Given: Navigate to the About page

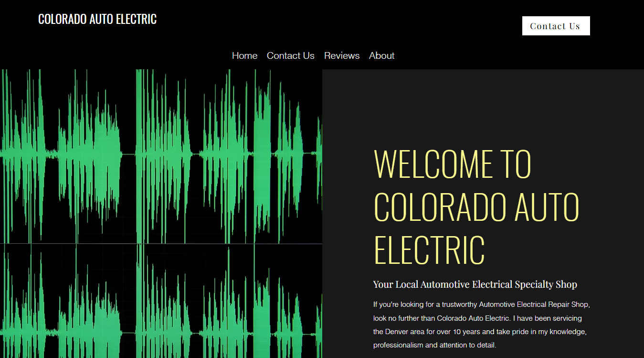Looking at the screenshot, I should pyautogui.click(x=381, y=55).
